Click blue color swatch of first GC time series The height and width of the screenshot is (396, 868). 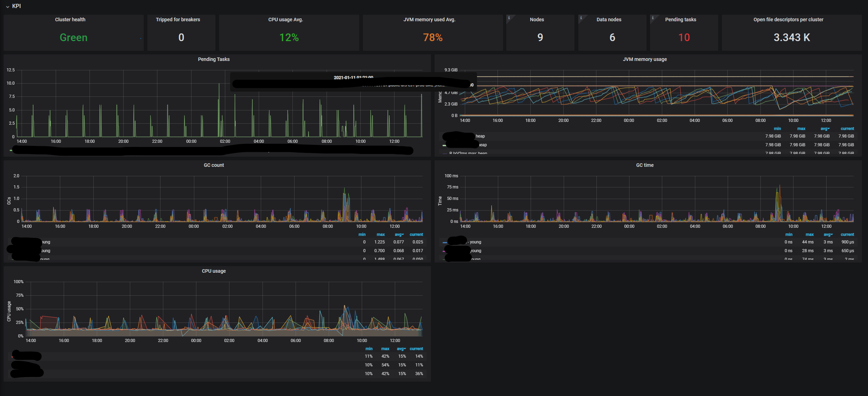[x=445, y=242]
